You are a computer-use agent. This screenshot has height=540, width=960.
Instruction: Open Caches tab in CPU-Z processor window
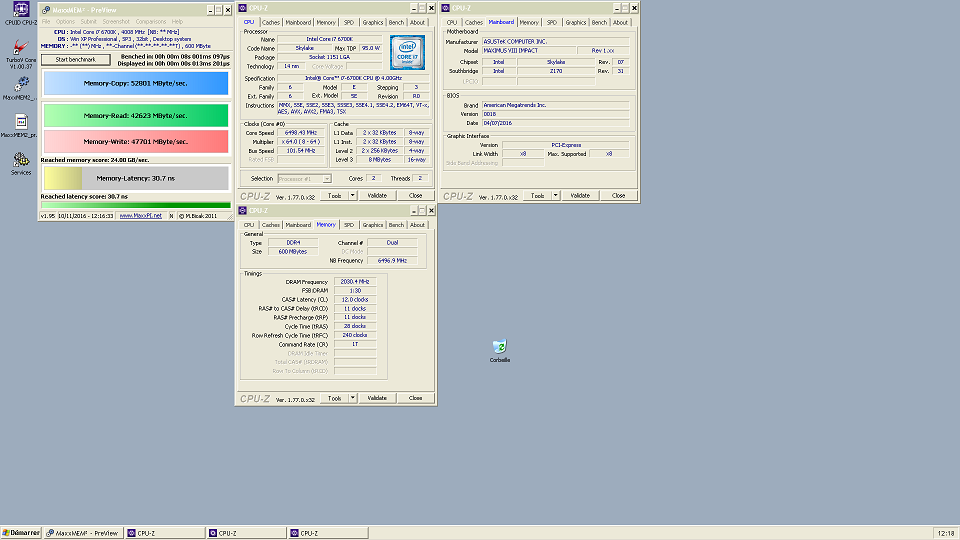271,22
